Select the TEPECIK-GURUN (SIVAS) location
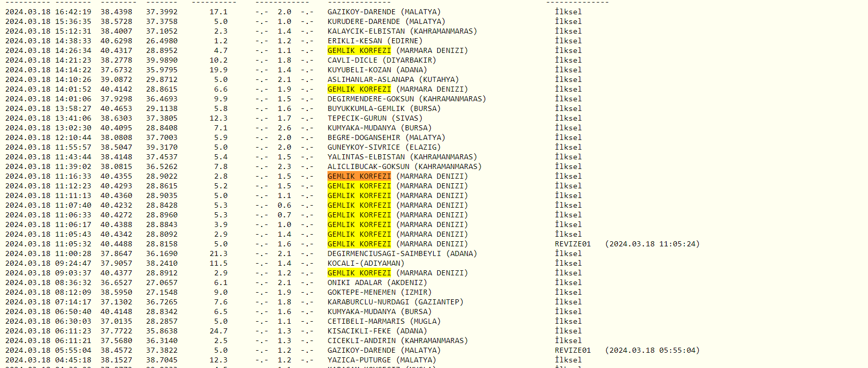The height and width of the screenshot is (368, 868). [x=375, y=118]
